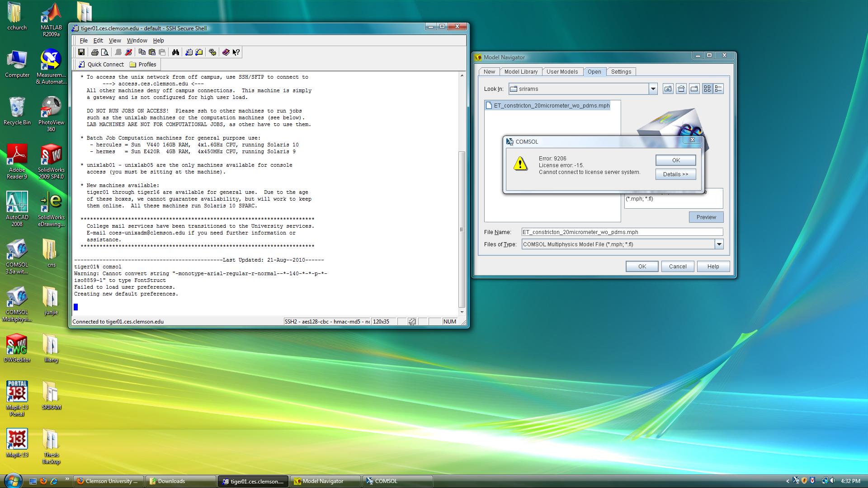Click Up One Level icon in Model Navigator
Screen dimensions: 868x488
click(x=668, y=89)
